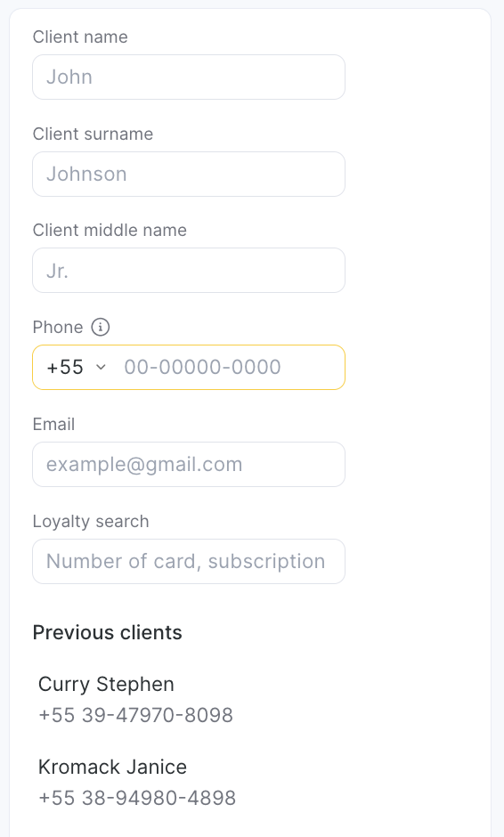This screenshot has width=504, height=837.
Task: Expand the chevron next to +55
Action: pyautogui.click(x=101, y=367)
